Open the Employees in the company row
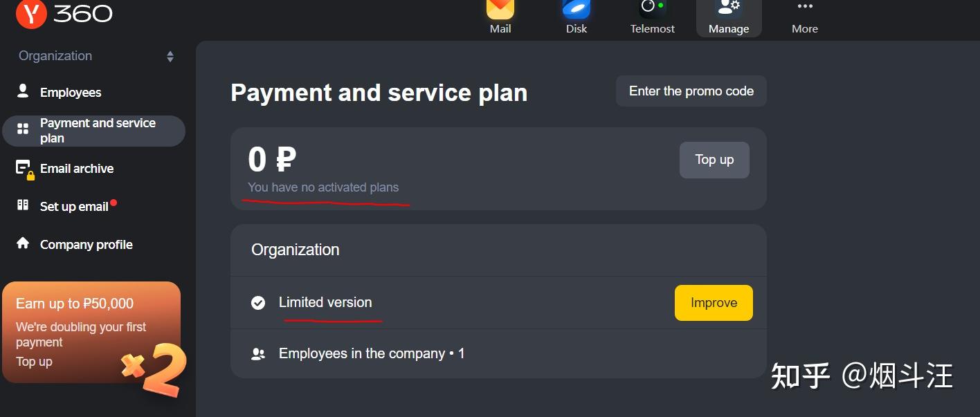 (x=498, y=353)
